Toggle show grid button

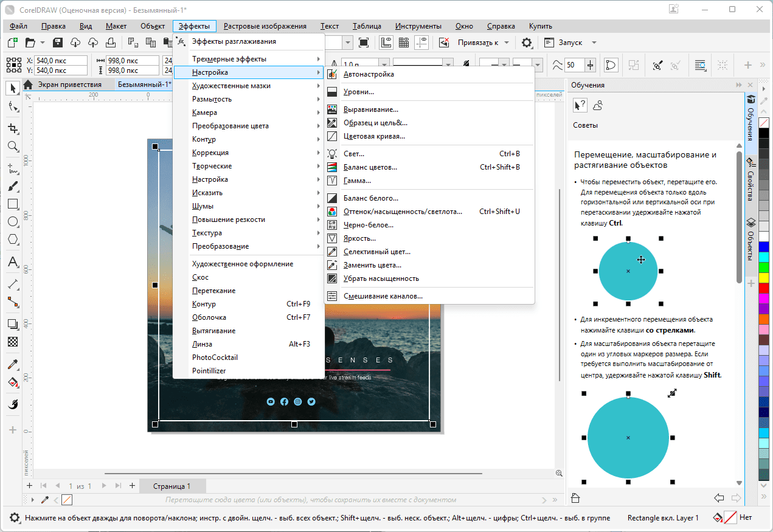point(403,43)
